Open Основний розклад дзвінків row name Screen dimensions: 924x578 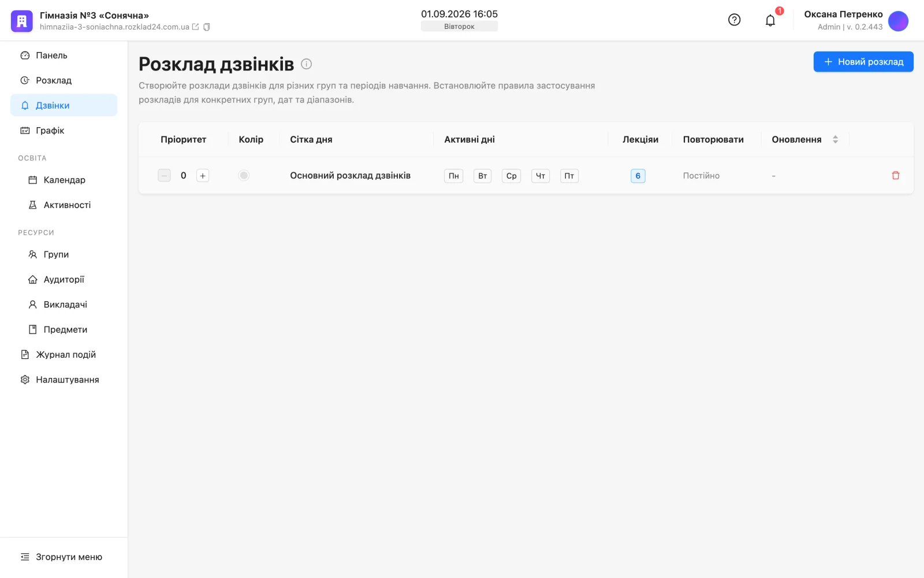[x=350, y=175]
